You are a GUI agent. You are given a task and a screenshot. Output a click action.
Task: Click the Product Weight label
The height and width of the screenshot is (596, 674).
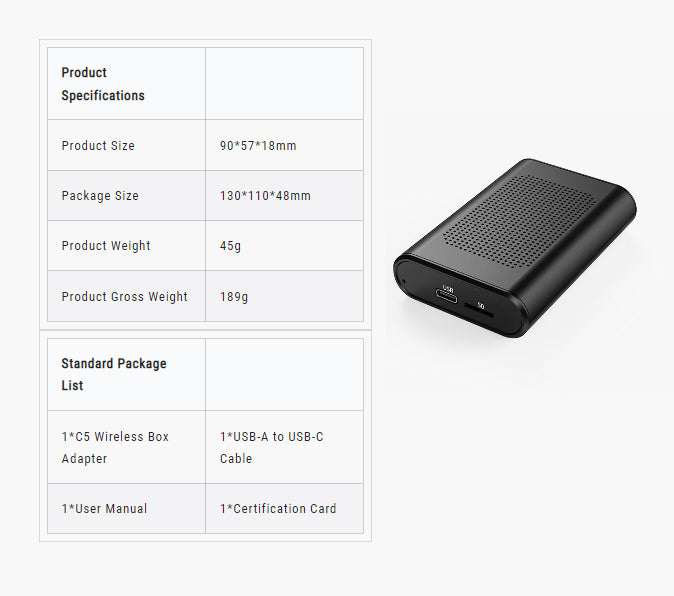(x=106, y=246)
